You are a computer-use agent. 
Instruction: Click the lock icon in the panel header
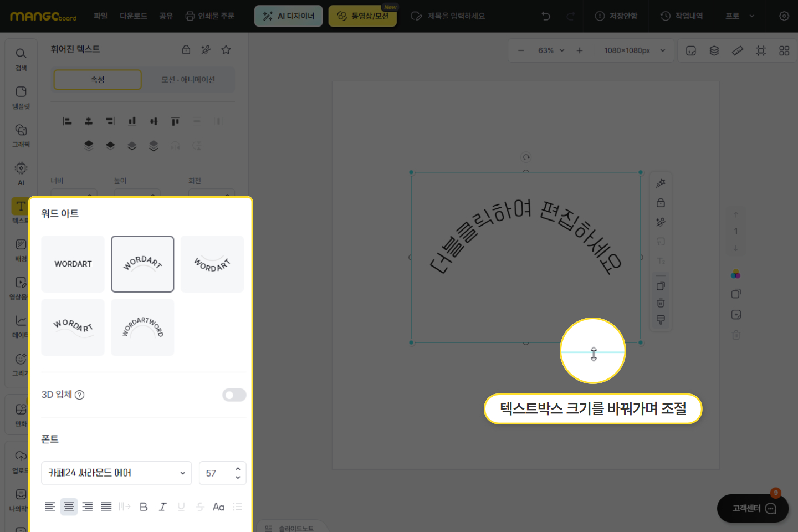pos(186,50)
